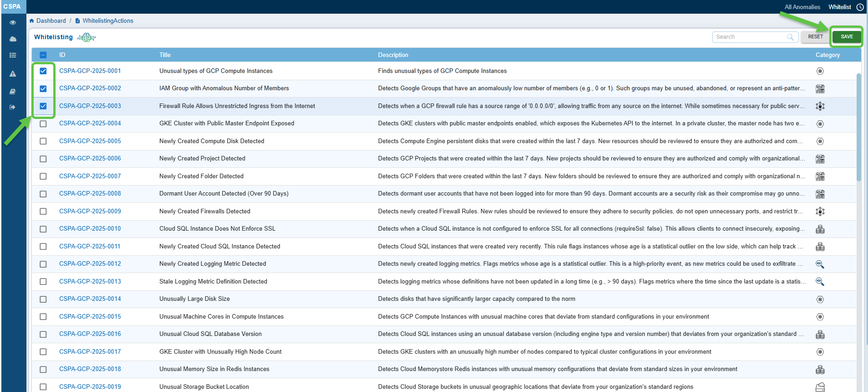Switch to the All Anomalies tab
Viewport: 868px width, 392px height.
tap(802, 7)
